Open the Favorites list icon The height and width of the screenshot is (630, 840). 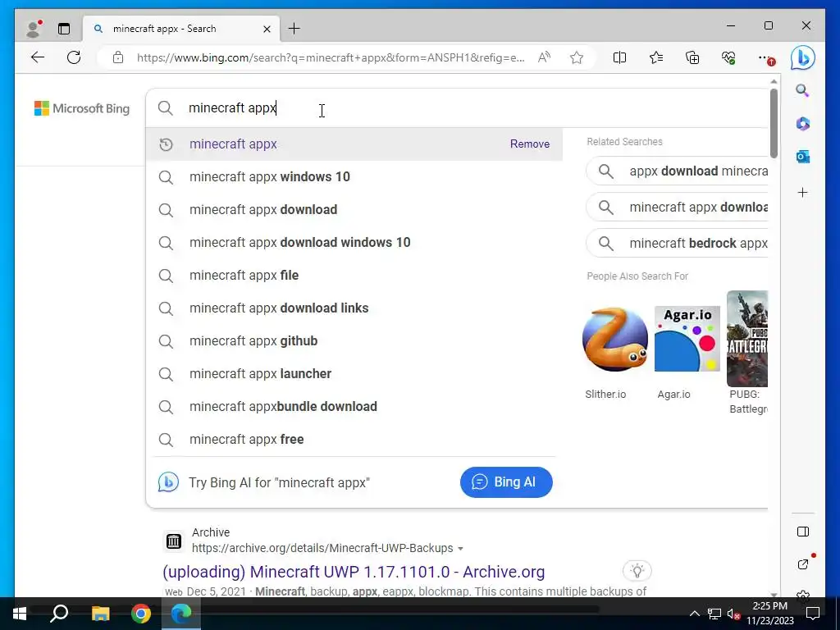[655, 57]
